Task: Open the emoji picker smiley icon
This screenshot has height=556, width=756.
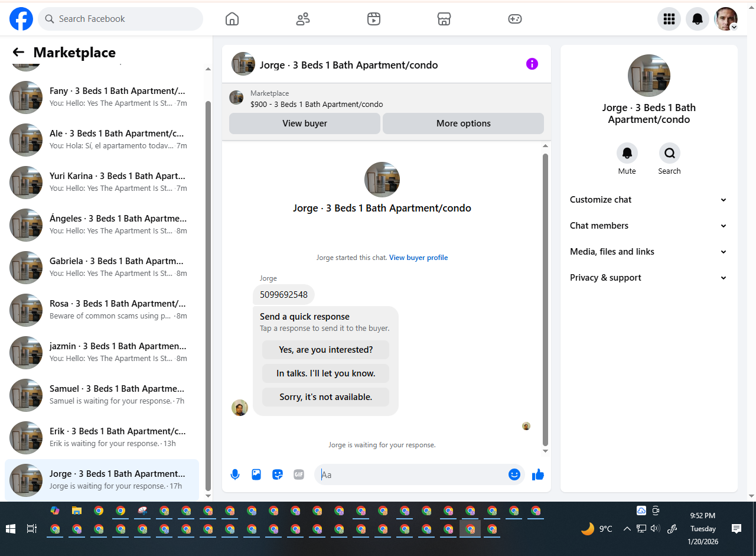Action: tap(514, 474)
